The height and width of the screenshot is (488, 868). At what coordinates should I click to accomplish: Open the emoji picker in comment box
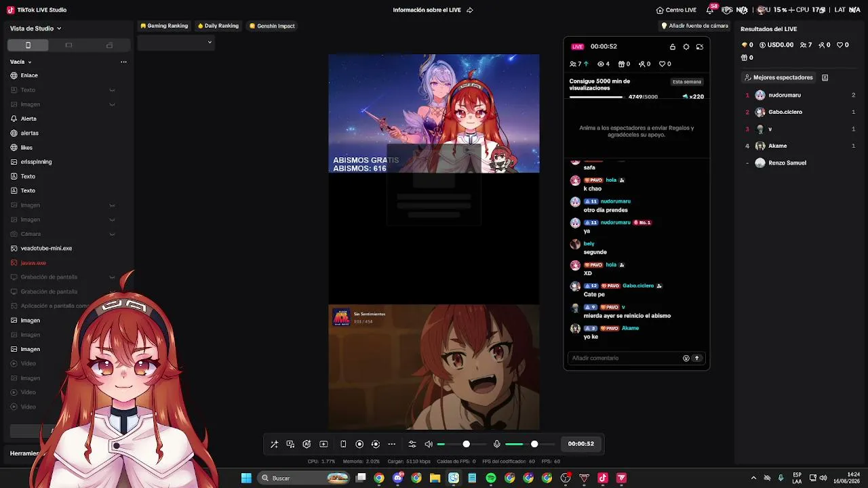click(x=686, y=358)
